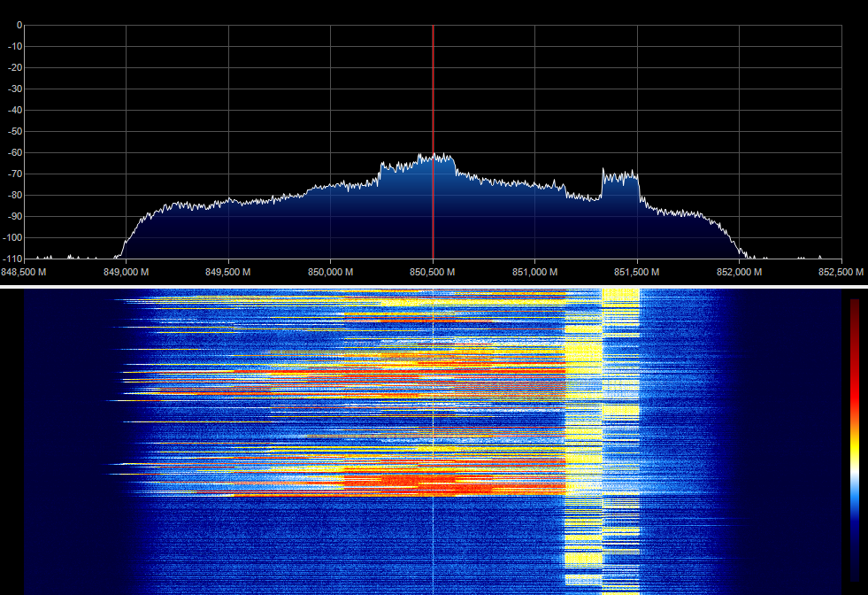This screenshot has width=868, height=595.
Task: Click the 851,500 M frequency axis label
Action: click(636, 272)
